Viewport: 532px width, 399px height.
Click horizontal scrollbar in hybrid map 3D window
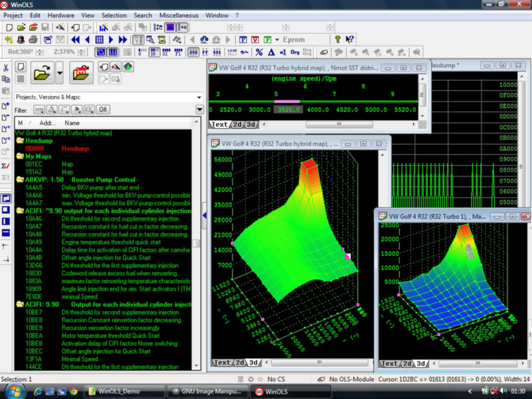tap(319, 363)
